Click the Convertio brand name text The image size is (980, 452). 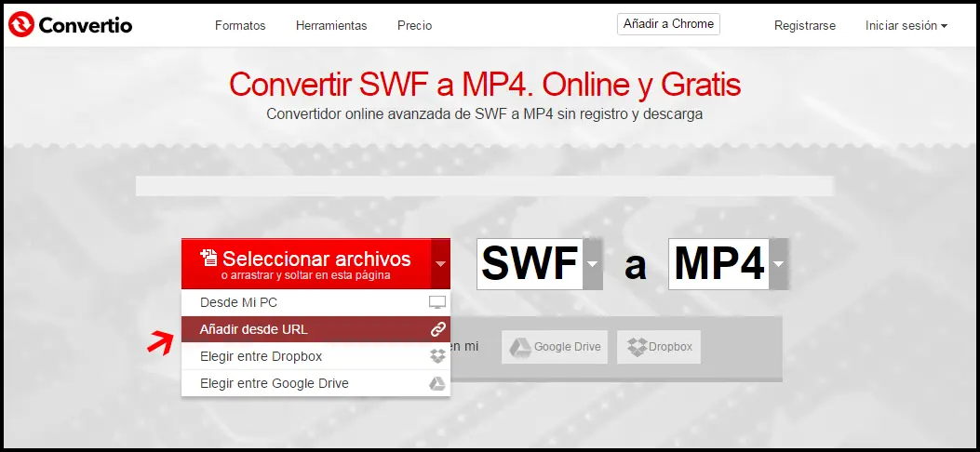click(x=85, y=25)
